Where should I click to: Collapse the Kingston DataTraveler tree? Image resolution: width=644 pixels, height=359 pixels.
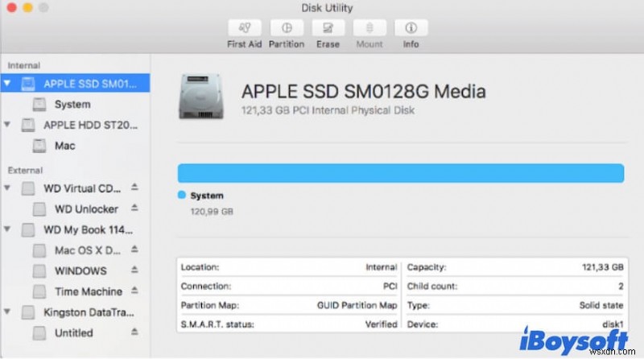coord(7,312)
